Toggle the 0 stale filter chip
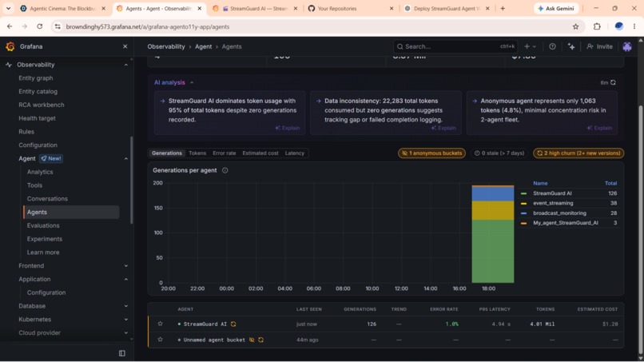644x362 pixels. (499, 153)
